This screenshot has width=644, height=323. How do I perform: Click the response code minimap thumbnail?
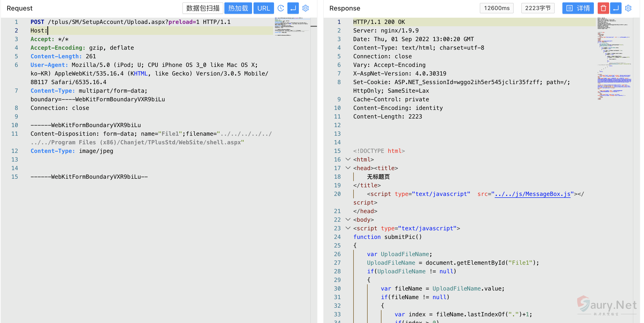coord(614,59)
